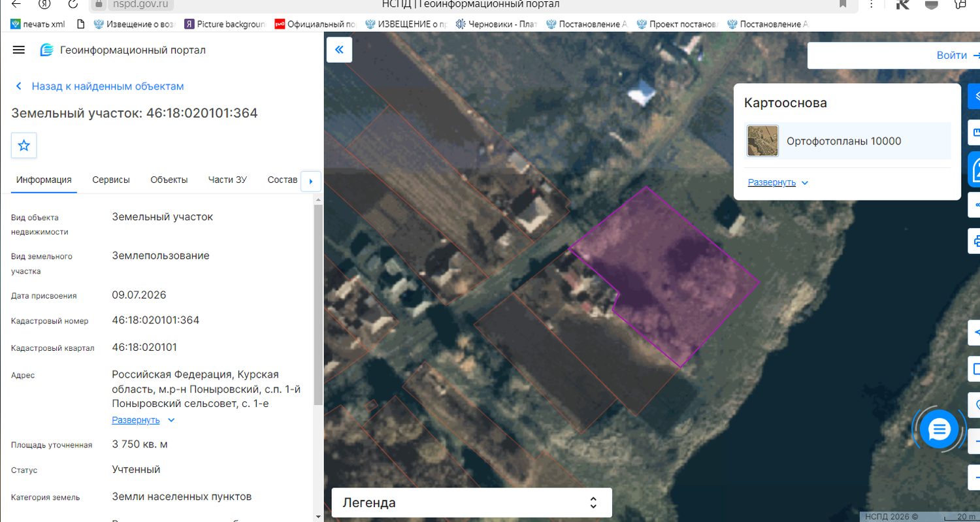Click the Геоинформационный портал logo icon
980x522 pixels.
point(46,50)
